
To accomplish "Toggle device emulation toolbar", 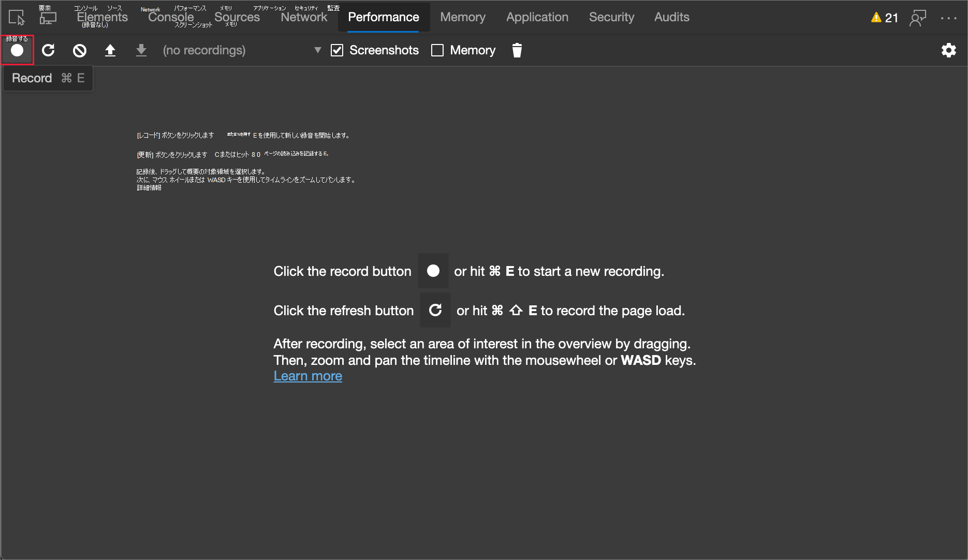I will (x=48, y=18).
